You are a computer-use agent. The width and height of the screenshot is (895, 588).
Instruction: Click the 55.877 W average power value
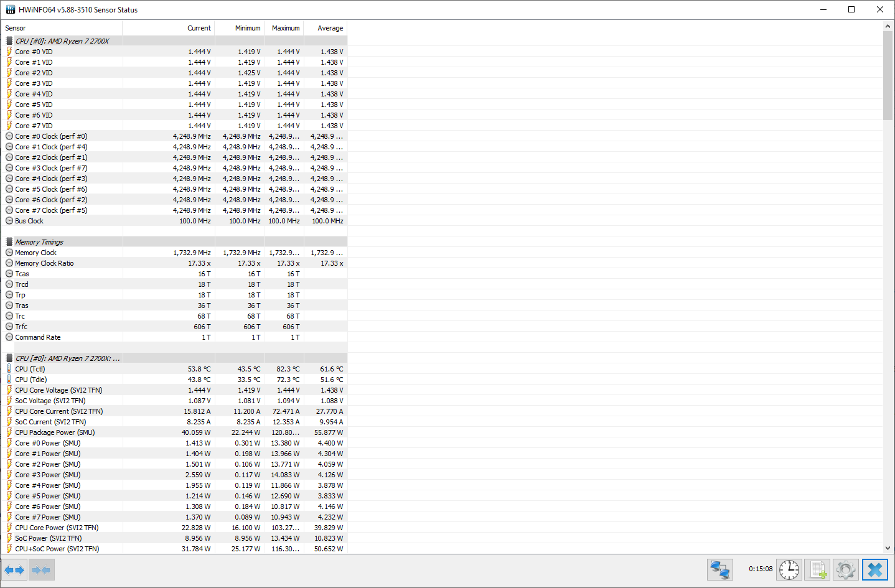329,432
